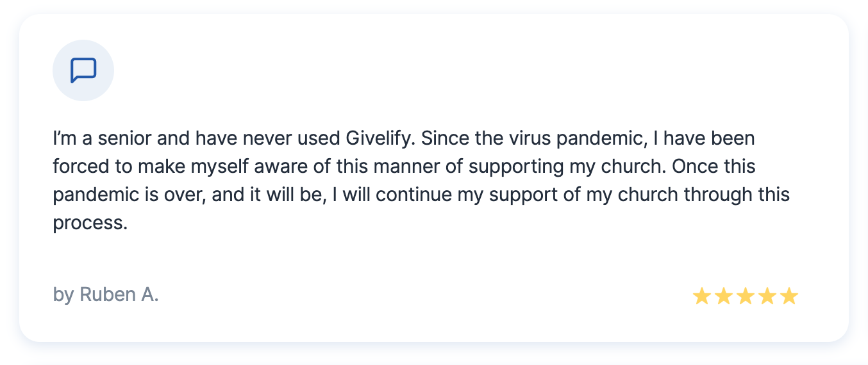Screen dimensions: 868x365
Task: Click the author name Ruben A.
Action: (x=119, y=295)
